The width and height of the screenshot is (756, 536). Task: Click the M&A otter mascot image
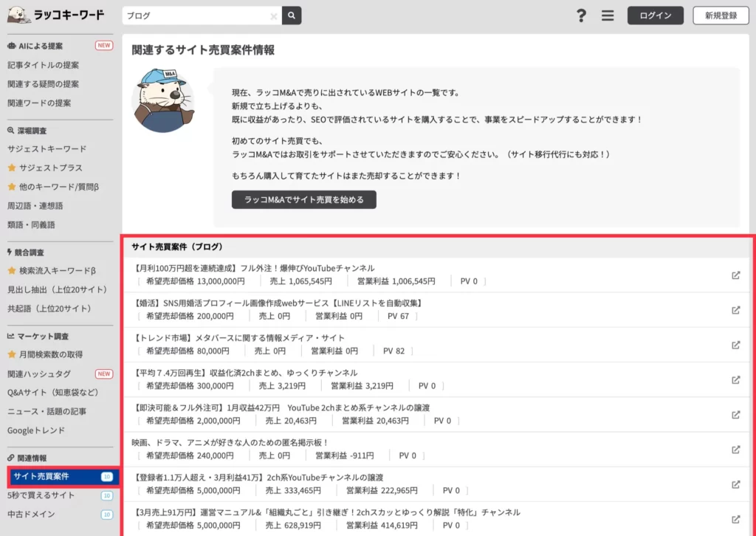click(163, 100)
